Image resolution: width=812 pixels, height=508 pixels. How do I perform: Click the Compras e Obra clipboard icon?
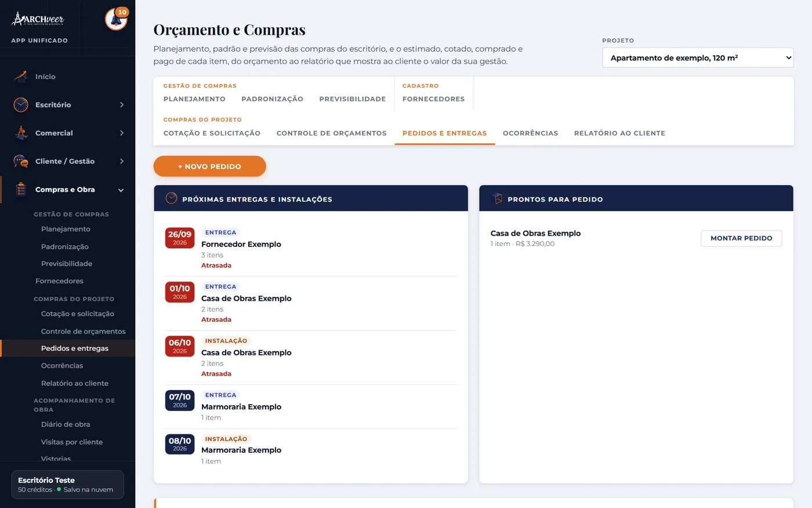click(21, 190)
